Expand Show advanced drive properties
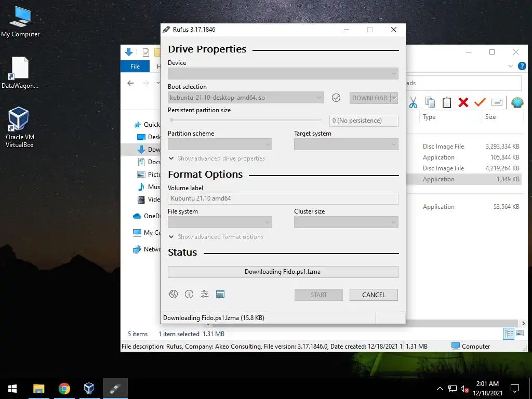 pos(217,158)
